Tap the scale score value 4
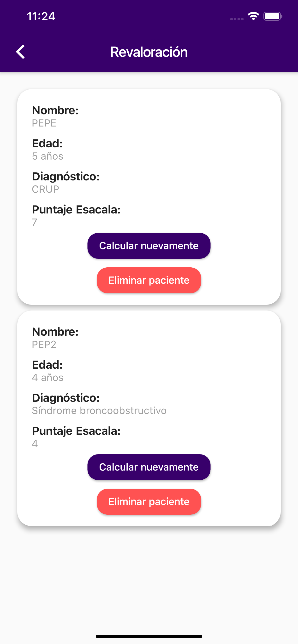The image size is (298, 644). click(35, 443)
